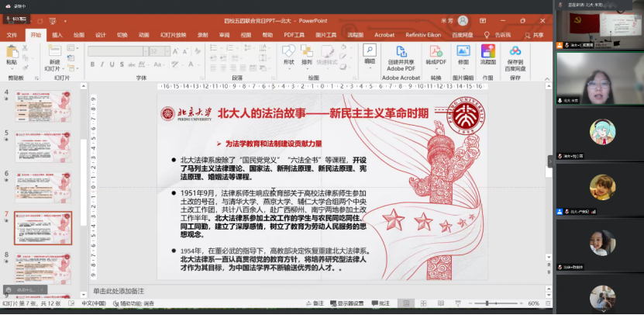Open the File (文件) menu tab
Image resolution: width=644 pixels, height=315 pixels.
pyautogui.click(x=12, y=35)
